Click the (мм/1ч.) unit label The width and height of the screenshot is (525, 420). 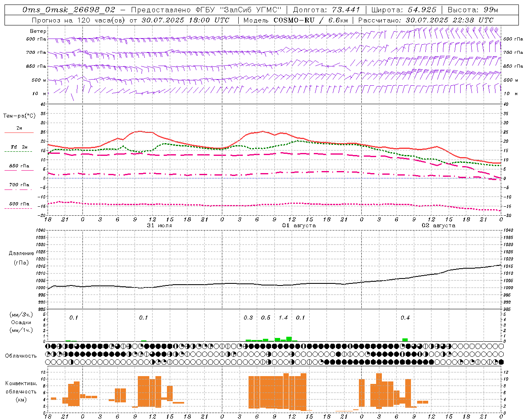pos(21,330)
